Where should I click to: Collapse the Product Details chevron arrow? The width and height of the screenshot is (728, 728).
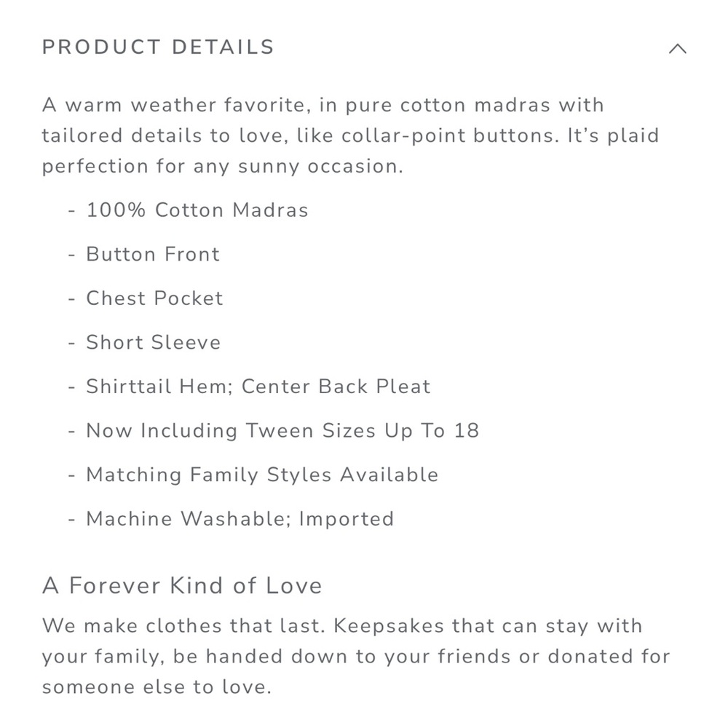677,48
